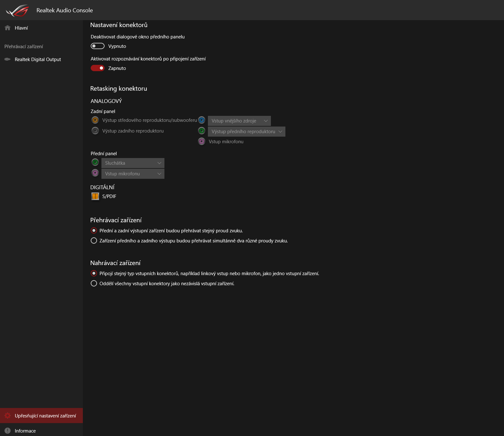Screen dimensions: 504x436
Task: Click the ROG logo icon
Action: [x=17, y=10]
